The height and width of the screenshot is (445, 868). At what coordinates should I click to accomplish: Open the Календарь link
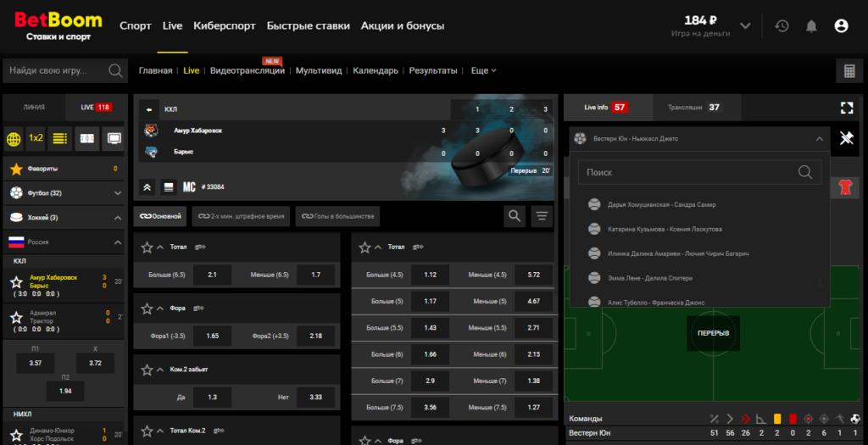click(376, 71)
